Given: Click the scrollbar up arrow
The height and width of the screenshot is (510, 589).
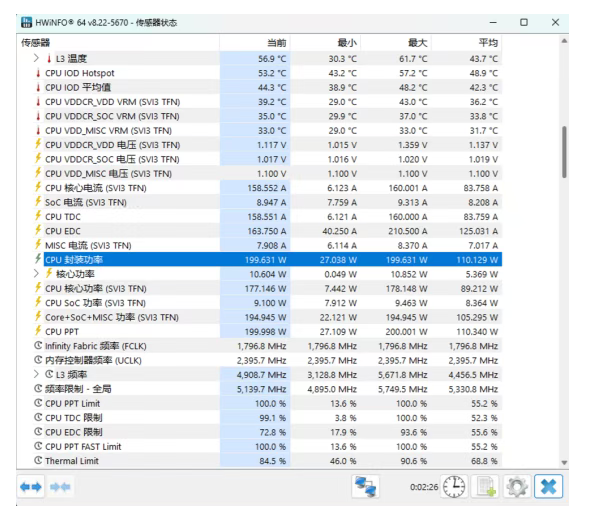Looking at the screenshot, I should [564, 41].
